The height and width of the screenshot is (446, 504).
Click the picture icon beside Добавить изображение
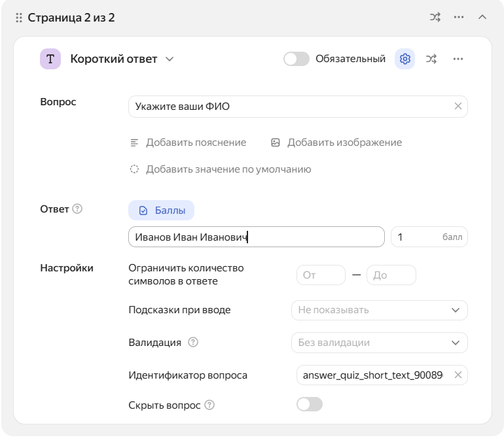click(276, 143)
